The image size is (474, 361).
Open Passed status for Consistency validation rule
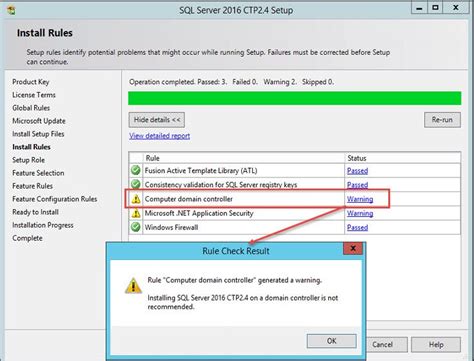(357, 185)
